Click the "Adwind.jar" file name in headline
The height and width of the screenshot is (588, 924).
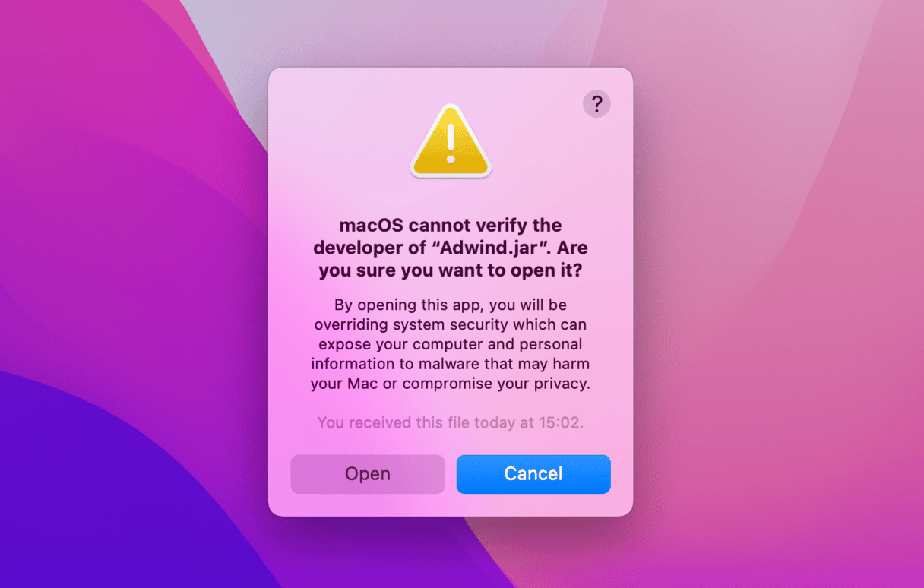(497, 248)
